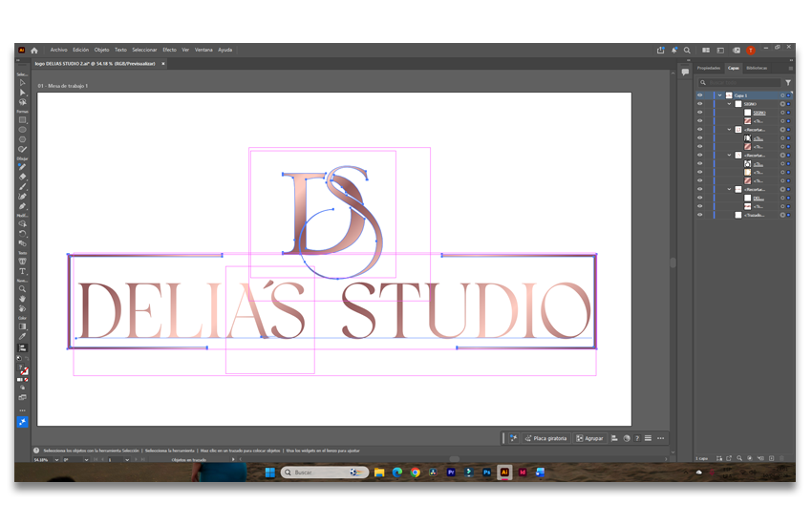Collapse the SIGNO group chevron

coord(729,104)
